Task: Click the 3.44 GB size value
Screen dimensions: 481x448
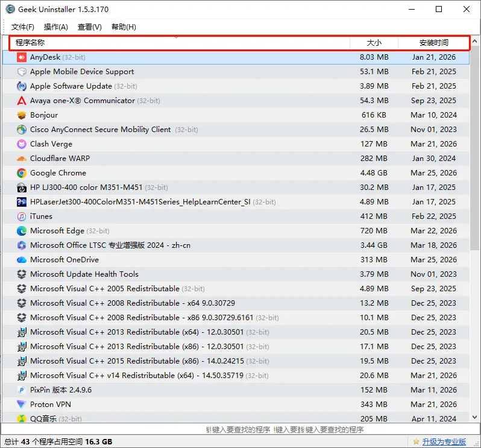Action: [x=374, y=245]
